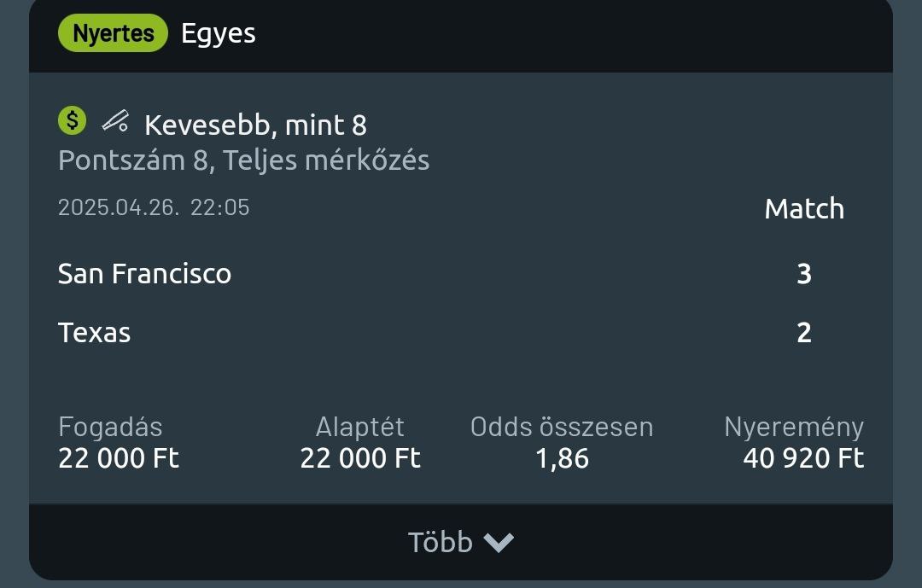The image size is (922, 588).
Task: Click San Francisco's score of 3
Action: [803, 274]
